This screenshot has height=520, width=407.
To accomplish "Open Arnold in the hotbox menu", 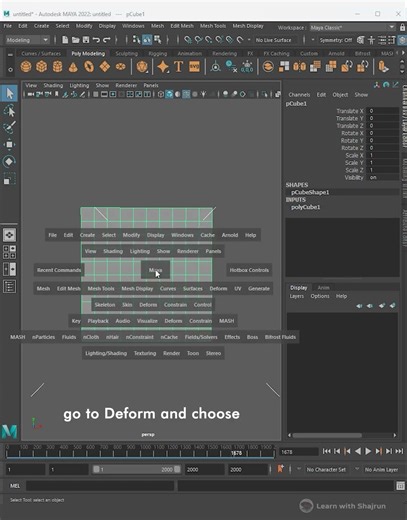I will 230,235.
